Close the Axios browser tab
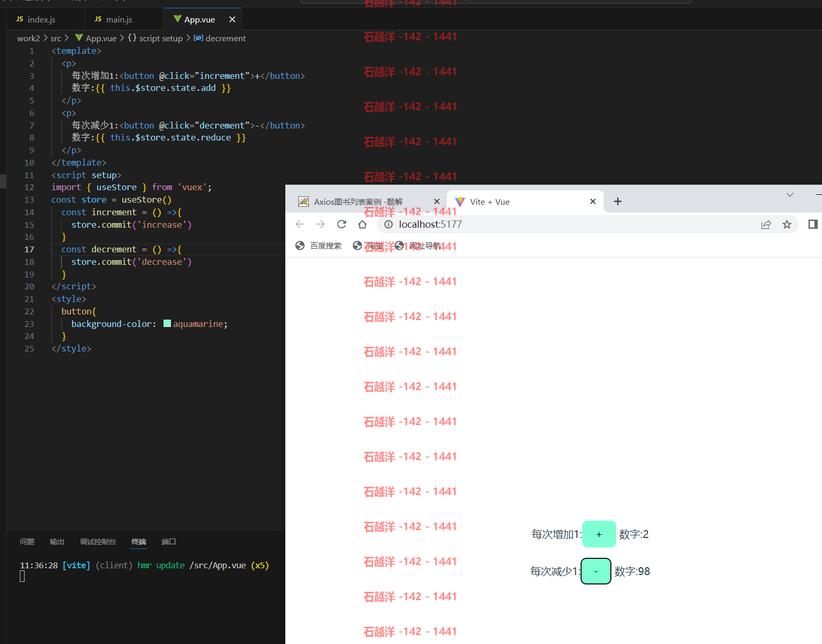822x644 pixels. click(437, 202)
